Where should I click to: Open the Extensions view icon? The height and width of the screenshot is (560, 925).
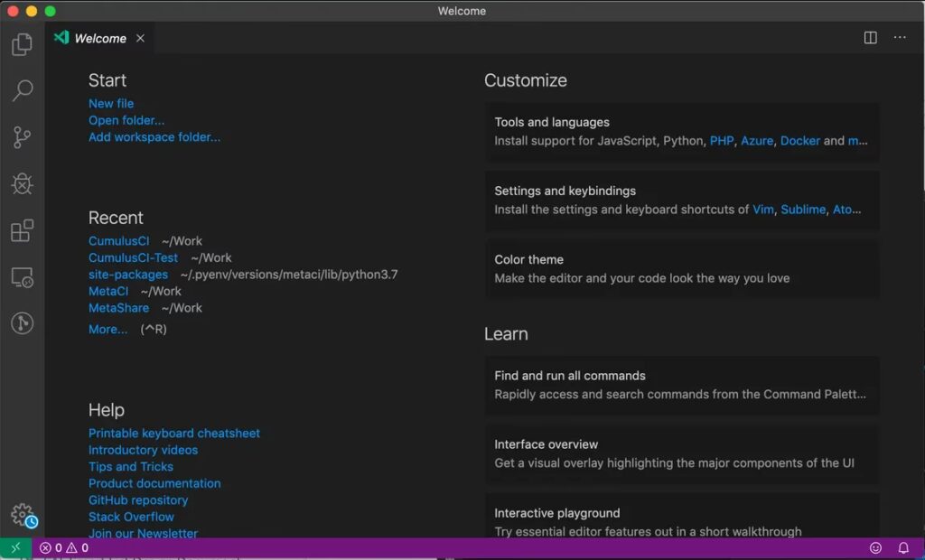click(x=22, y=230)
